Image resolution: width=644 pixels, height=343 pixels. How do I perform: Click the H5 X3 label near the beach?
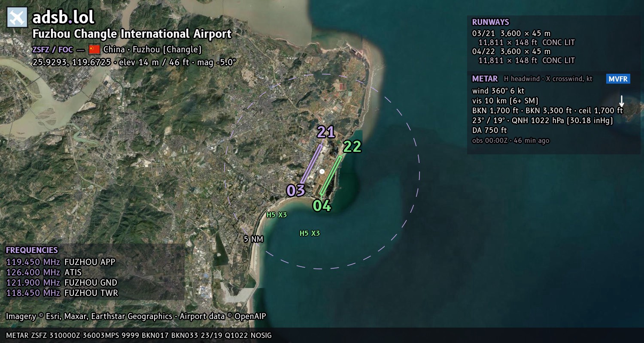[x=276, y=215]
